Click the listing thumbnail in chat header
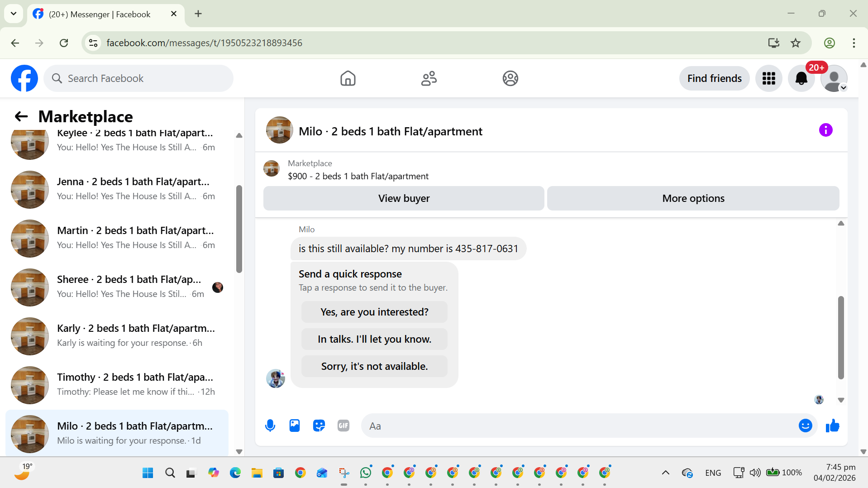The height and width of the screenshot is (488, 868). (x=280, y=130)
